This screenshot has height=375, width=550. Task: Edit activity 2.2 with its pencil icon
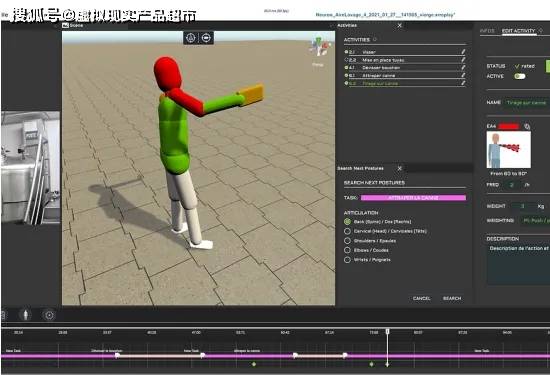(463, 60)
